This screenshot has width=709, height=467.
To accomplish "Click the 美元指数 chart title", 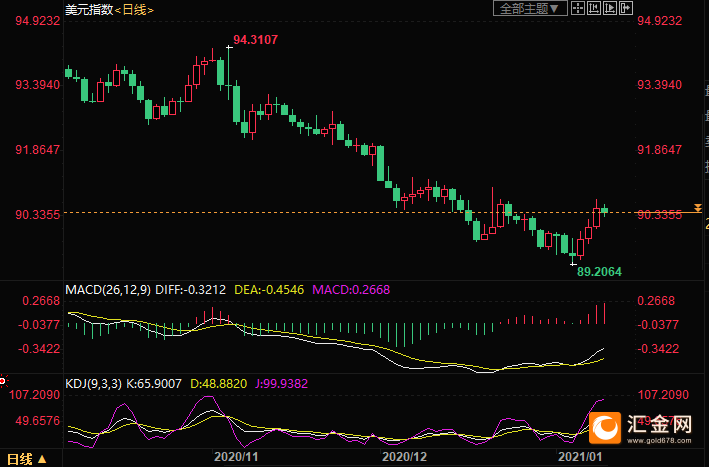I will (x=89, y=9).
